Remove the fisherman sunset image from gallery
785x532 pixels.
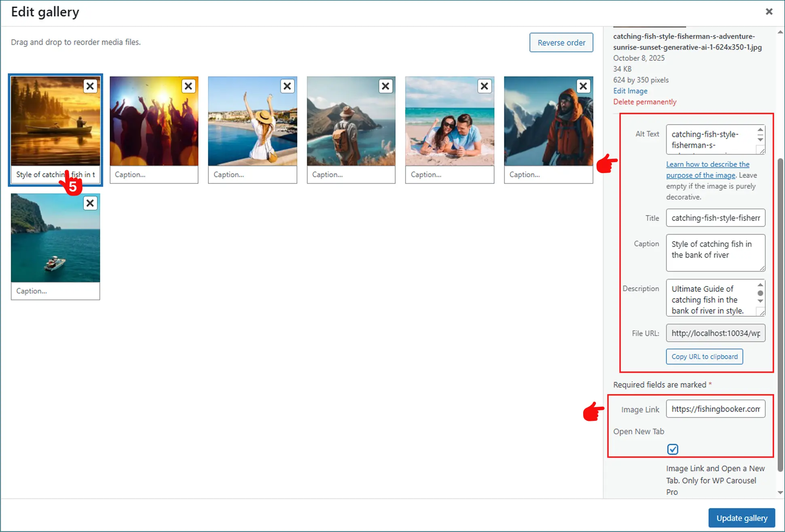(90, 86)
